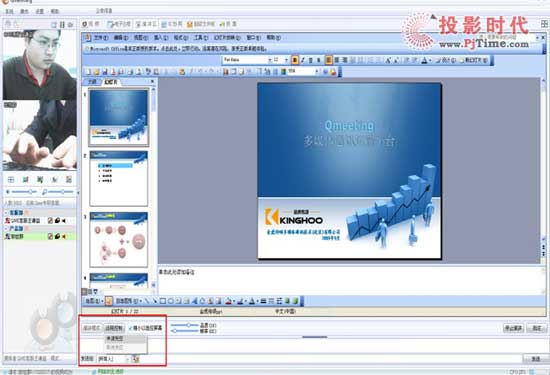The height and width of the screenshot is (375, 550).
Task: Click the Bold button in formatting toolbar
Action: coord(295,60)
